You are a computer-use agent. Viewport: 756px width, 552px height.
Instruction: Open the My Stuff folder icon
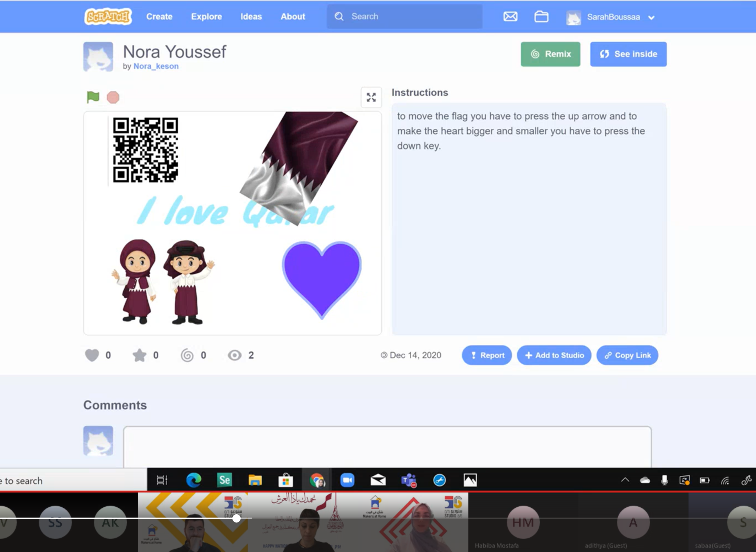(541, 16)
